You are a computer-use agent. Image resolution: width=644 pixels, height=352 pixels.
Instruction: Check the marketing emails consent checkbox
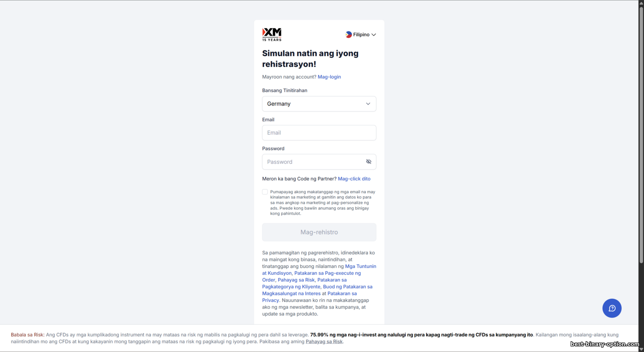coord(265,192)
